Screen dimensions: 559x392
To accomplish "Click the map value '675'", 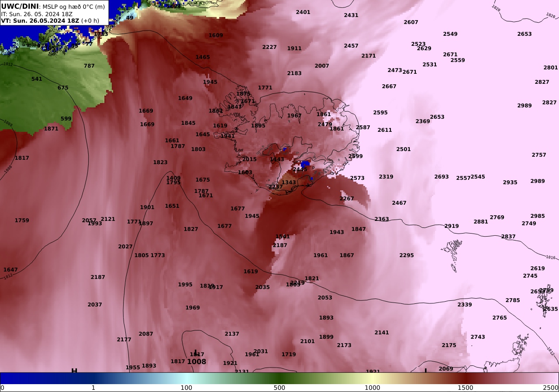I will tap(63, 88).
